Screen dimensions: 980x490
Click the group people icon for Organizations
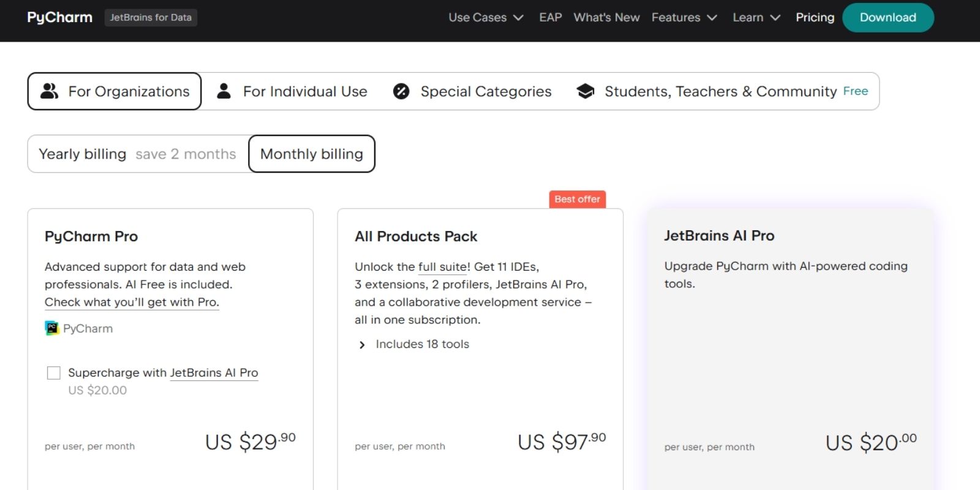[x=49, y=91]
